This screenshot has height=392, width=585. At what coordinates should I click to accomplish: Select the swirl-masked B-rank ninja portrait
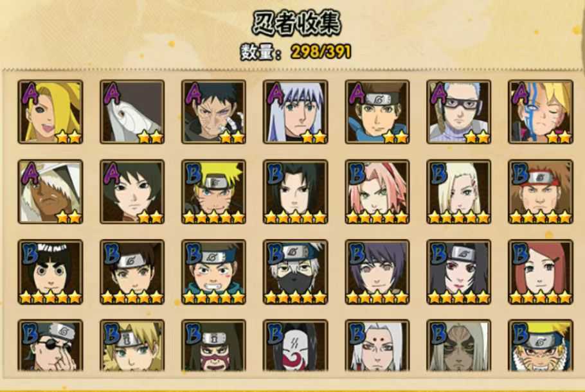(295, 345)
